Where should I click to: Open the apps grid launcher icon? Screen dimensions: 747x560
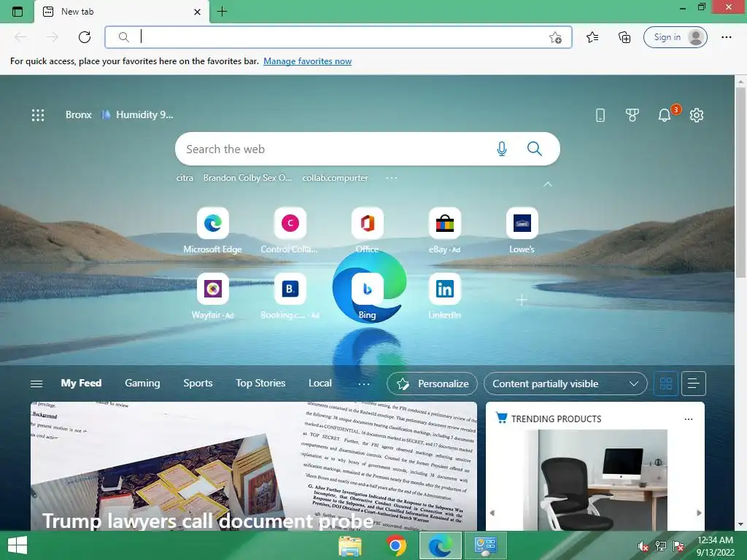click(38, 114)
